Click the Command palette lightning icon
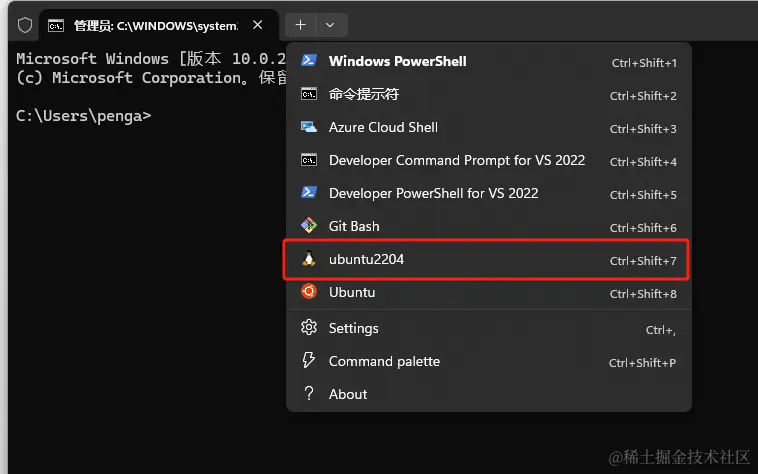The width and height of the screenshot is (758, 474). tap(309, 360)
